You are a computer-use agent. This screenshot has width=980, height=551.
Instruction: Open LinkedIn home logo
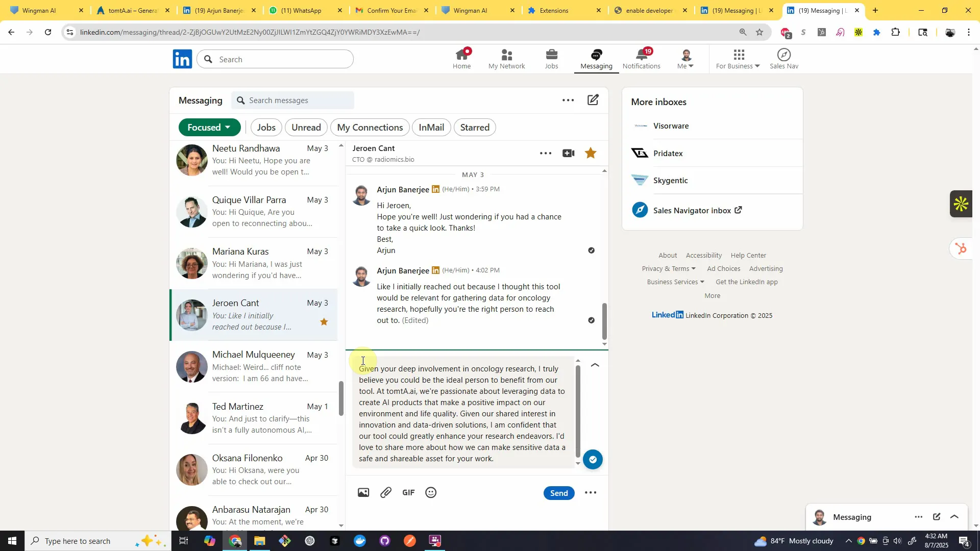(x=182, y=59)
